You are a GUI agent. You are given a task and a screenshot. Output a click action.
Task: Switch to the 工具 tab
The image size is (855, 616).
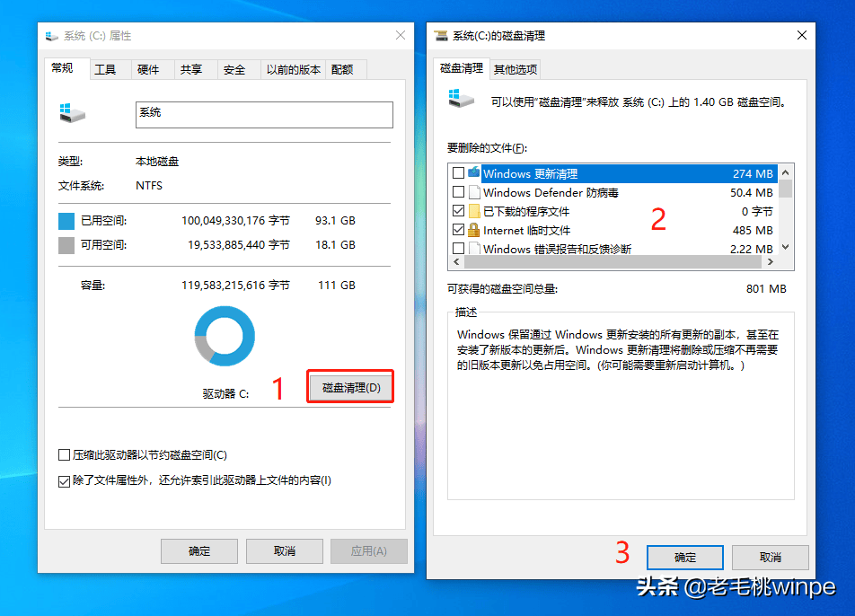click(105, 70)
